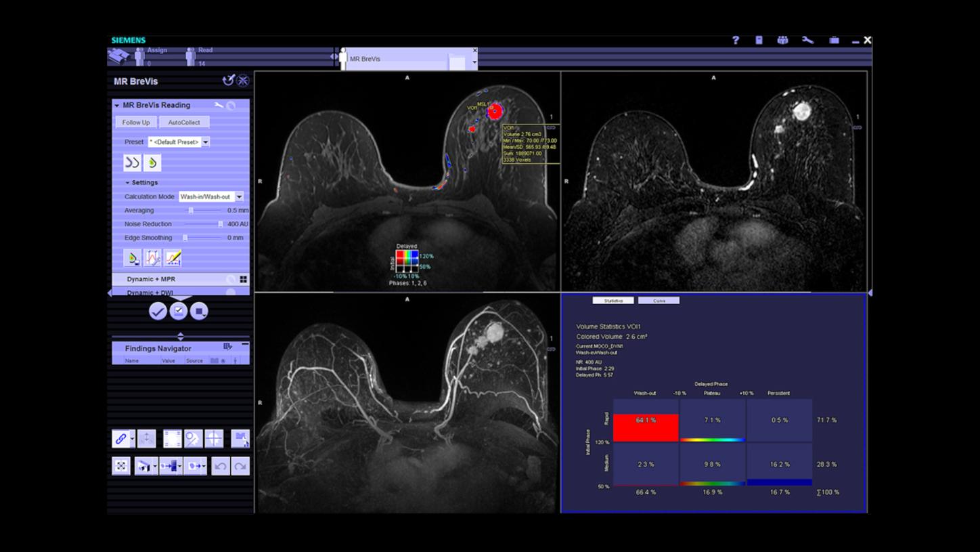The height and width of the screenshot is (552, 980).
Task: Collapse the Findings Navigator panel
Action: [x=244, y=343]
